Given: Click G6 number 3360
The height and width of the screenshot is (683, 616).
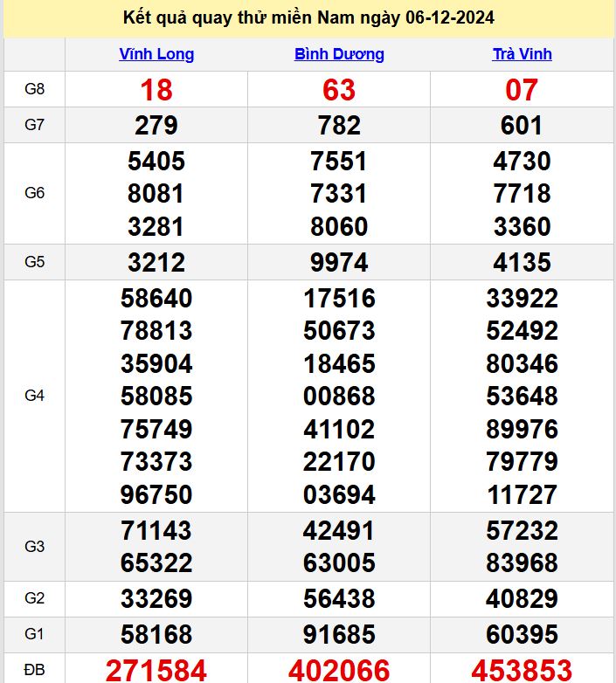Looking at the screenshot, I should pos(522,226).
